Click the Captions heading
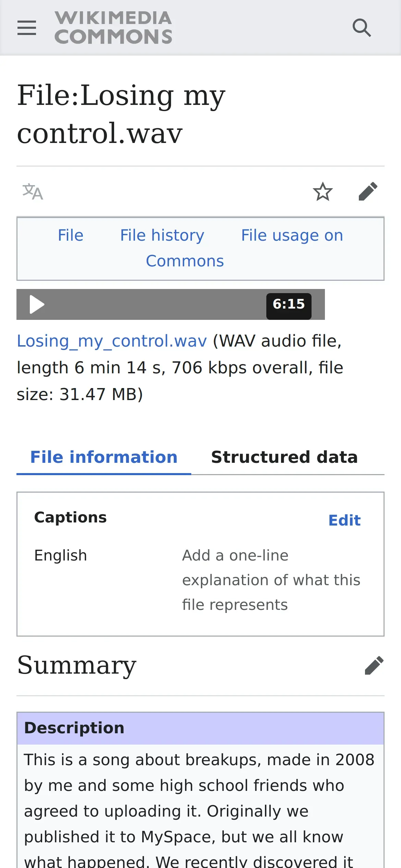The image size is (401, 868). click(x=71, y=517)
